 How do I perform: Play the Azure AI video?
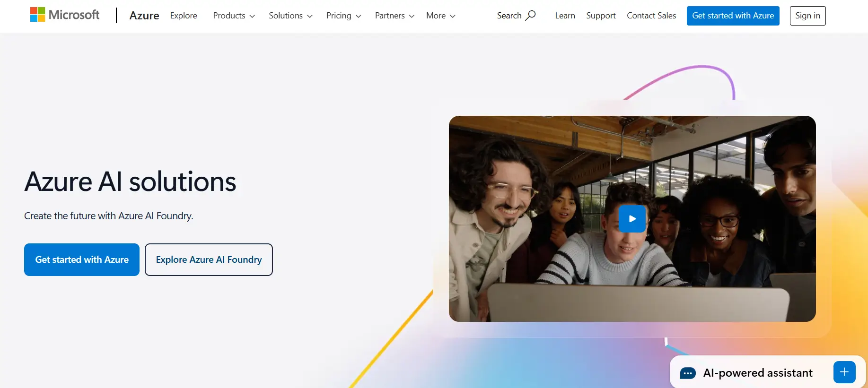pyautogui.click(x=632, y=219)
